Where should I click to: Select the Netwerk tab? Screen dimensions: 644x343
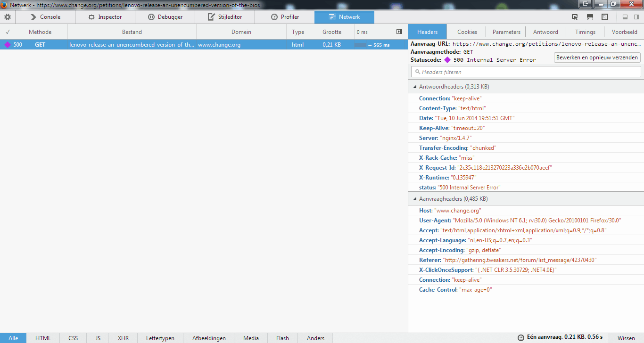click(x=345, y=17)
